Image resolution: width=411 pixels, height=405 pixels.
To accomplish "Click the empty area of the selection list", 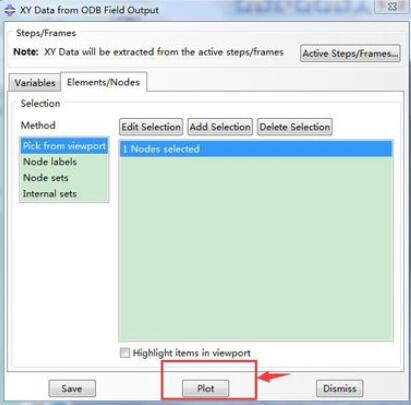I will pyautogui.click(x=256, y=248).
